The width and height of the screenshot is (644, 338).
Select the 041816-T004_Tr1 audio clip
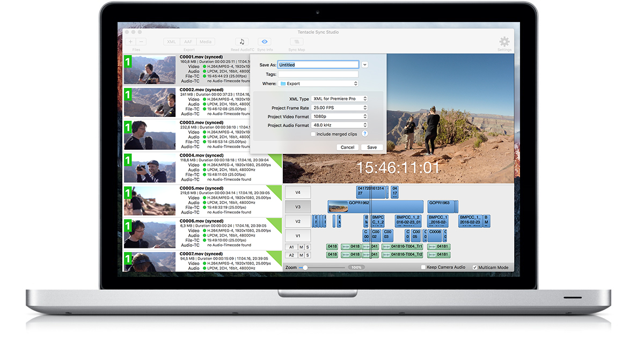(402, 247)
